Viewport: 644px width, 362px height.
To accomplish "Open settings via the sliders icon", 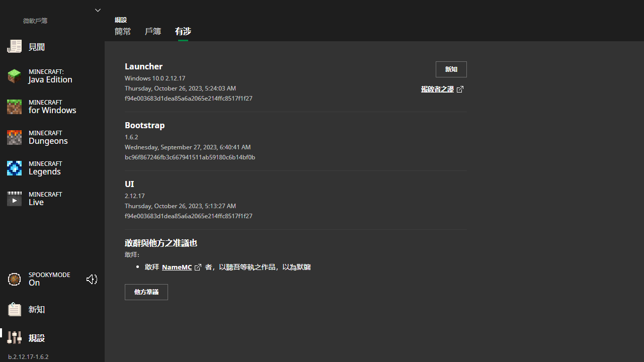I will tap(14, 337).
